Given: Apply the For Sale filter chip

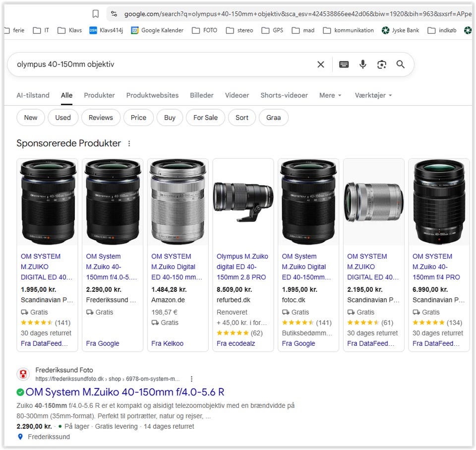Looking at the screenshot, I should (205, 118).
